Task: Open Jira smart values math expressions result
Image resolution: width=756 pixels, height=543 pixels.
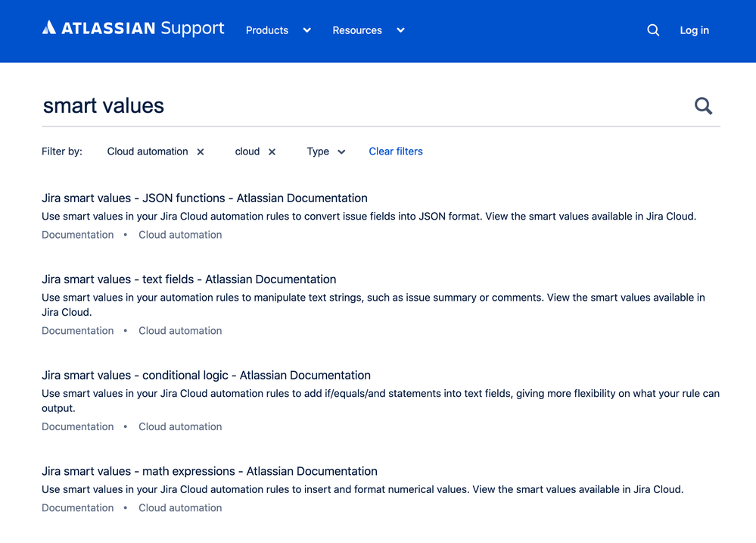Action: (x=210, y=471)
